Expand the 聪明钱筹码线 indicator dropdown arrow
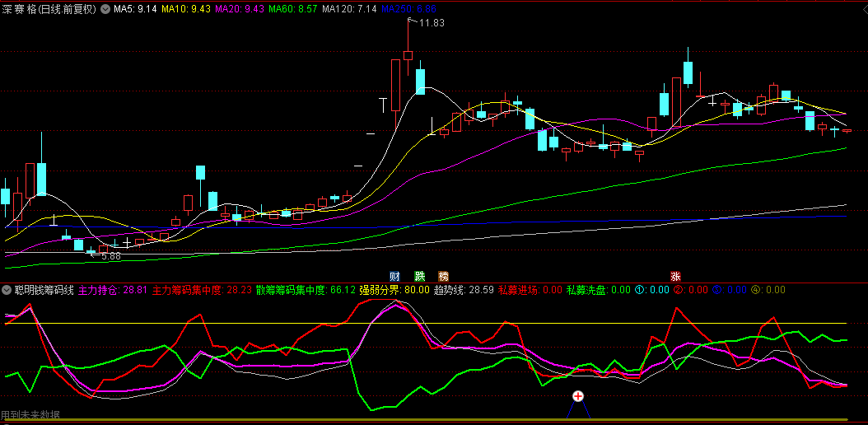The image size is (868, 425). pyautogui.click(x=7, y=290)
